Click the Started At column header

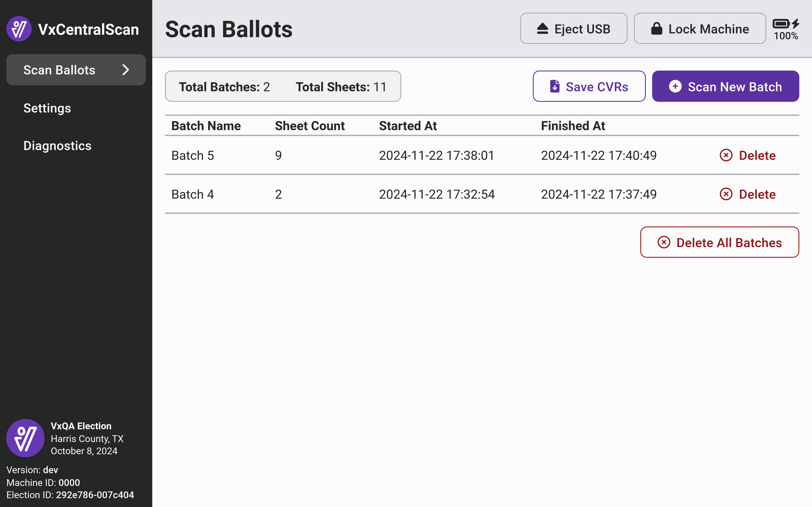[408, 126]
